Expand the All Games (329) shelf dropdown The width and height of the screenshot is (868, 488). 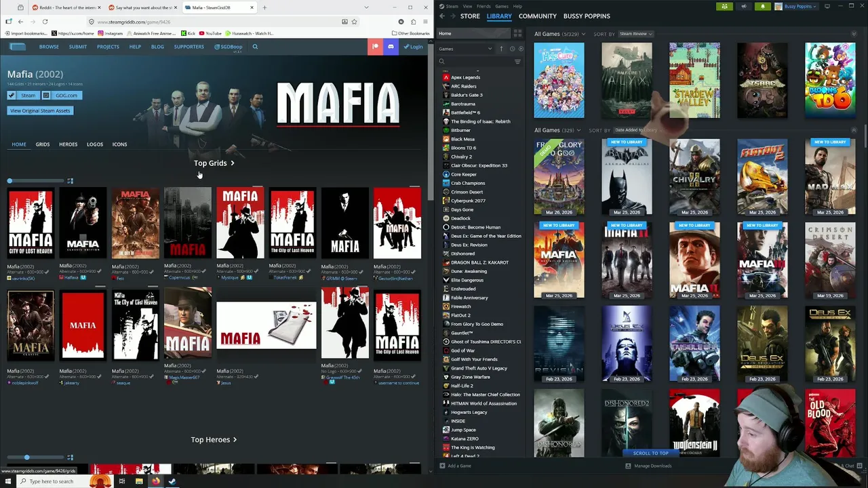point(578,130)
